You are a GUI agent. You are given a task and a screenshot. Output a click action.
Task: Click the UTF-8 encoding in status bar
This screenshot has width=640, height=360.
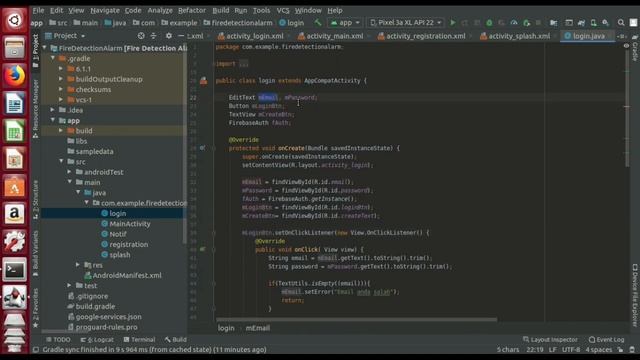[571, 350]
